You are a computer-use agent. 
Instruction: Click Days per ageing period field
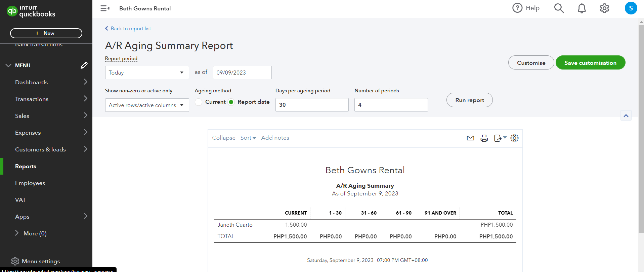point(312,105)
